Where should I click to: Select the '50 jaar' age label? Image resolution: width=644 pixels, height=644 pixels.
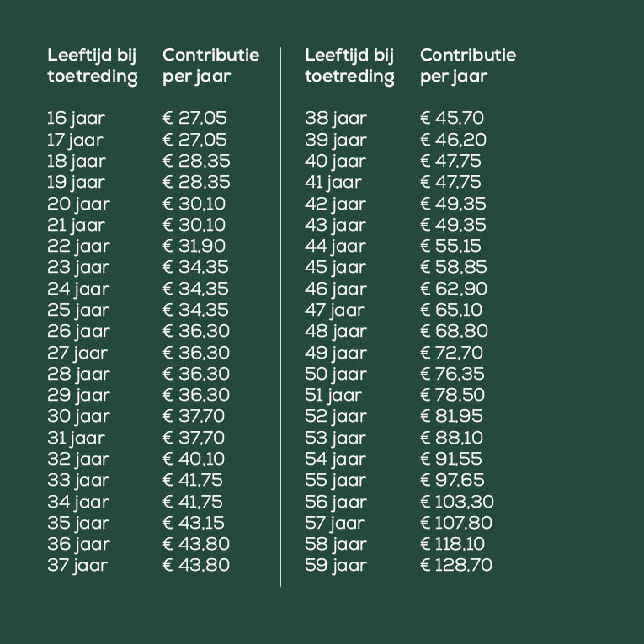[336, 374]
